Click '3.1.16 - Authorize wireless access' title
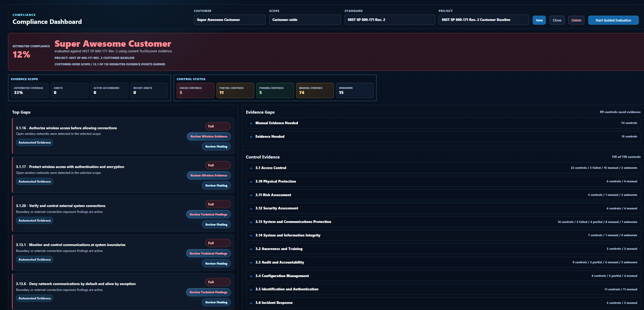 66,128
